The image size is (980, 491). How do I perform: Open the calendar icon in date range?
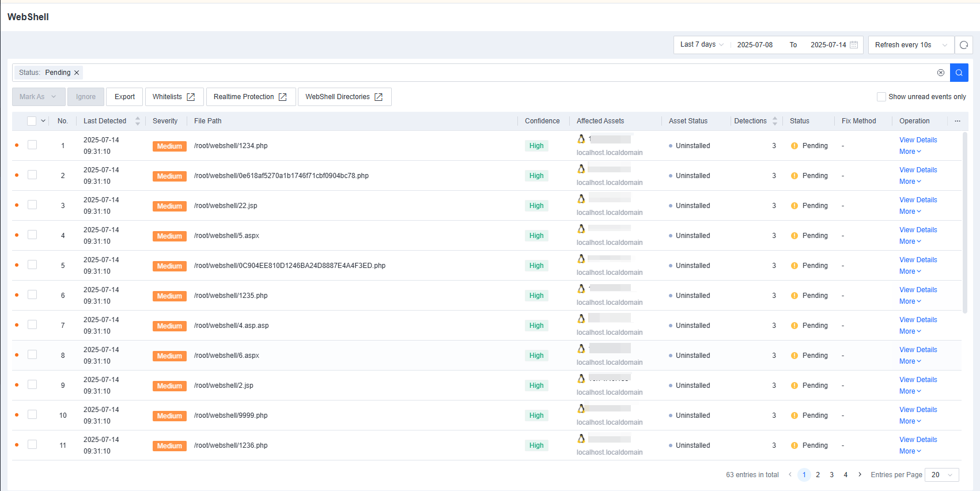854,45
